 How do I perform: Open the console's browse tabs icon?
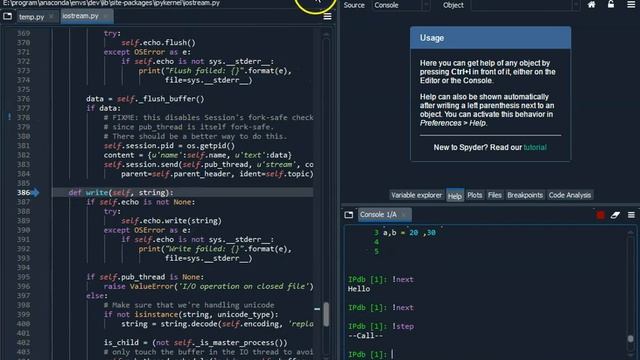(x=349, y=215)
